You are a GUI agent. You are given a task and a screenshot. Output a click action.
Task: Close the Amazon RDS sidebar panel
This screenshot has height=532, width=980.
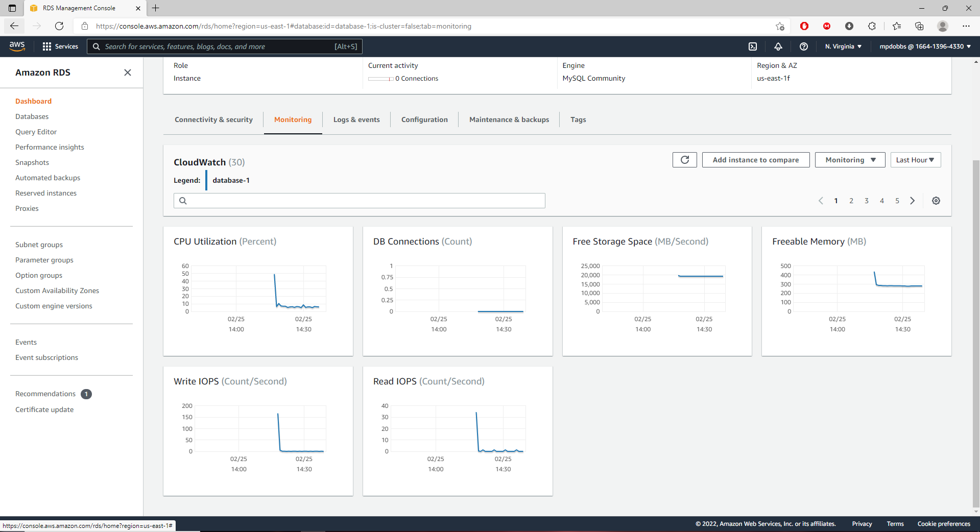click(128, 72)
